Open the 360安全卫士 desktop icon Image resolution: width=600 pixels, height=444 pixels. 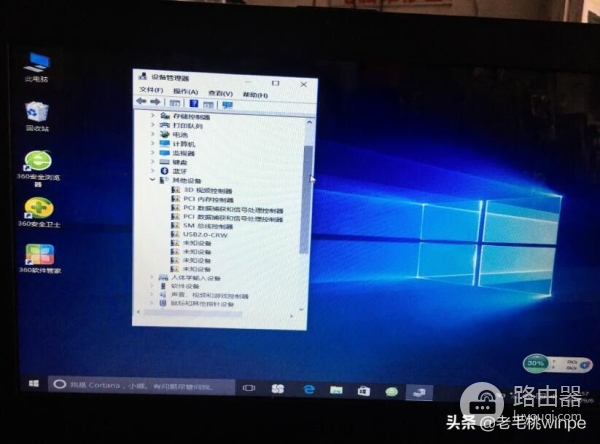click(x=38, y=208)
